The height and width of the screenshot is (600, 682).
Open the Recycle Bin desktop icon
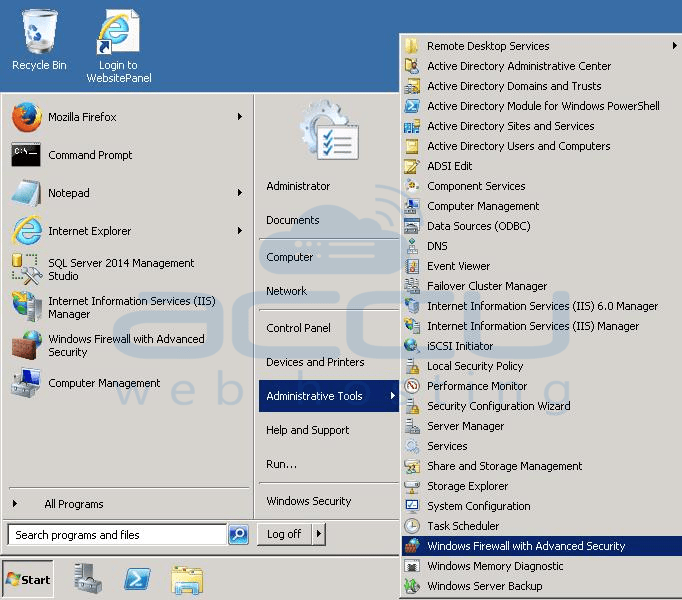[x=39, y=40]
